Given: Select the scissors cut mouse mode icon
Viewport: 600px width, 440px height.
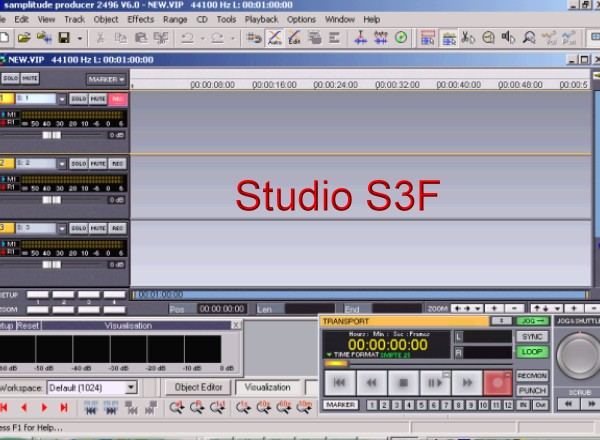Looking at the screenshot, I should tap(468, 37).
